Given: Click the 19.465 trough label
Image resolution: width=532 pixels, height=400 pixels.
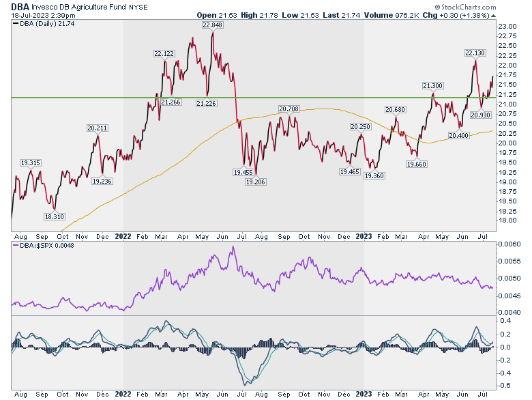Looking at the screenshot, I should click(x=349, y=171).
